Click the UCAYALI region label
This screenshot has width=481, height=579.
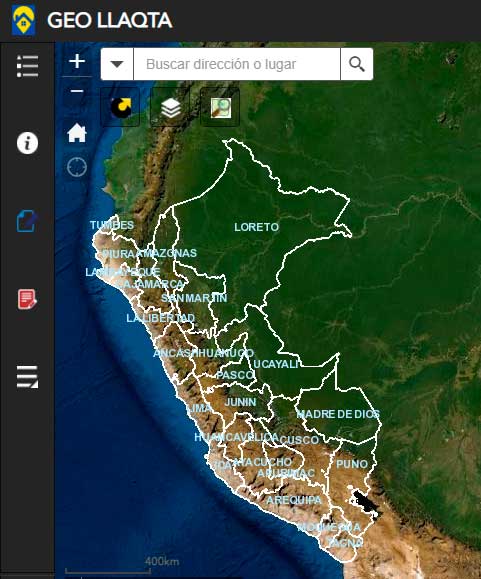pos(276,364)
